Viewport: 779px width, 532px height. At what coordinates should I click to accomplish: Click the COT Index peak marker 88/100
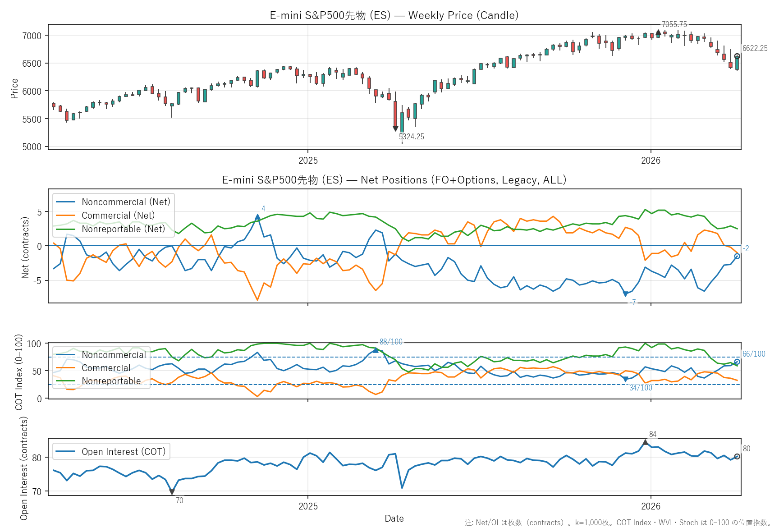[x=376, y=350]
